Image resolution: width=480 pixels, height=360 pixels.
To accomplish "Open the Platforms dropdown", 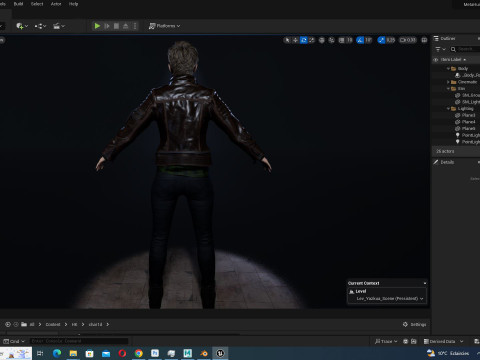I will (x=164, y=26).
